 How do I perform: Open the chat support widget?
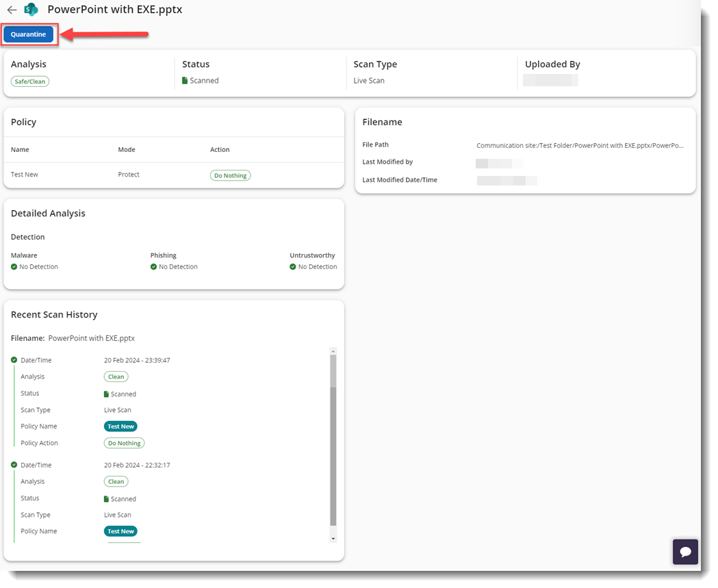[685, 551]
